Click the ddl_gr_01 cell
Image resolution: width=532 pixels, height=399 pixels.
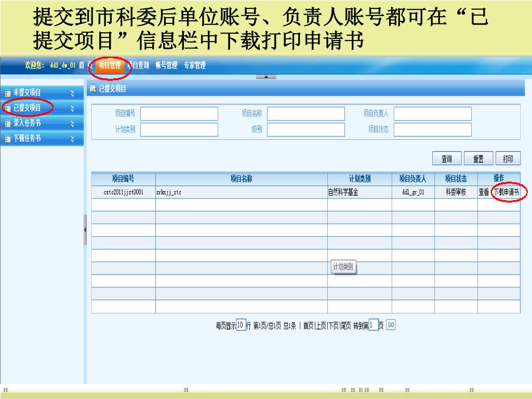(x=413, y=192)
